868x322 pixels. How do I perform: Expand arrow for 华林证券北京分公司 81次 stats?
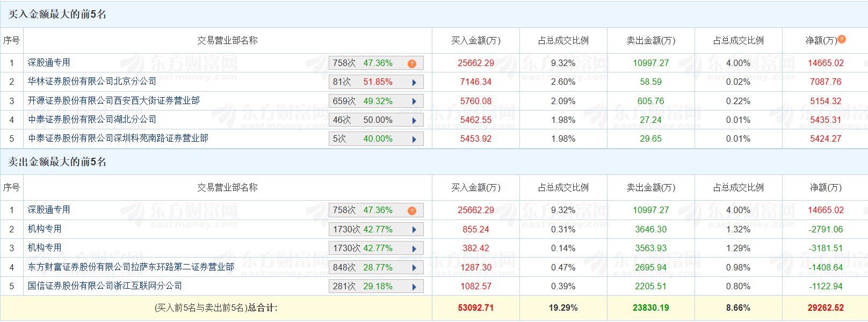414,83
